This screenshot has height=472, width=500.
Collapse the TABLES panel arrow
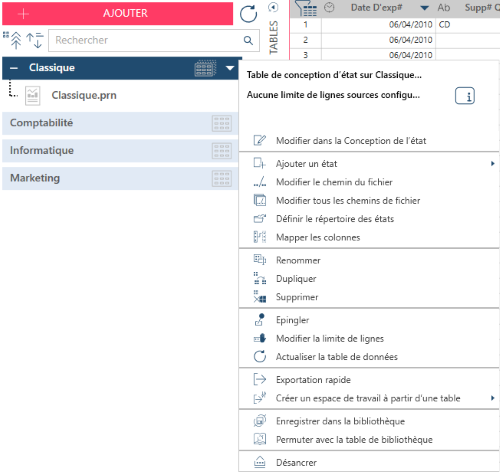click(x=273, y=7)
